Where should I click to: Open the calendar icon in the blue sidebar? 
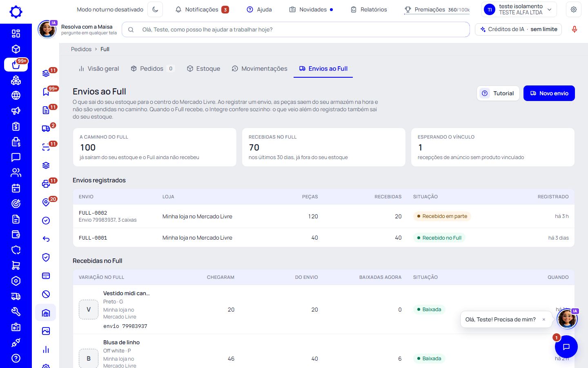coord(16,188)
